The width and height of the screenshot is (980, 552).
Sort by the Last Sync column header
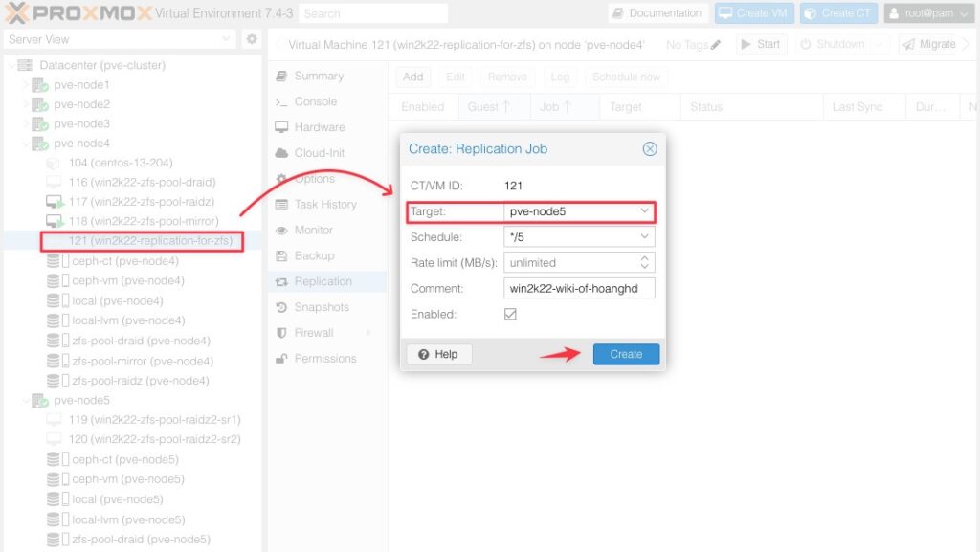pyautogui.click(x=863, y=107)
